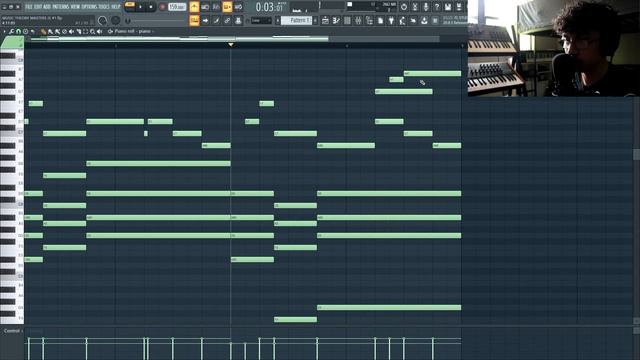Click the piano roll horizontal scrollbar

tap(180, 39)
